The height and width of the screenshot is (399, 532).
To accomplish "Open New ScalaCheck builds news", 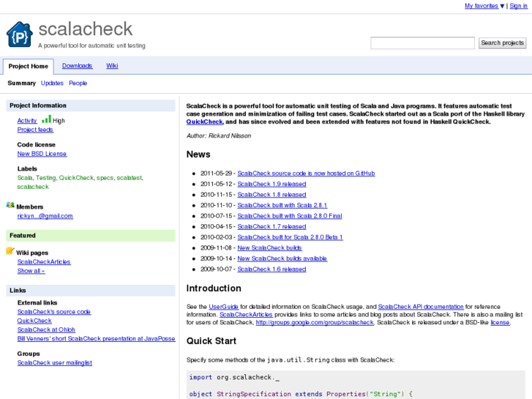I will (270, 248).
